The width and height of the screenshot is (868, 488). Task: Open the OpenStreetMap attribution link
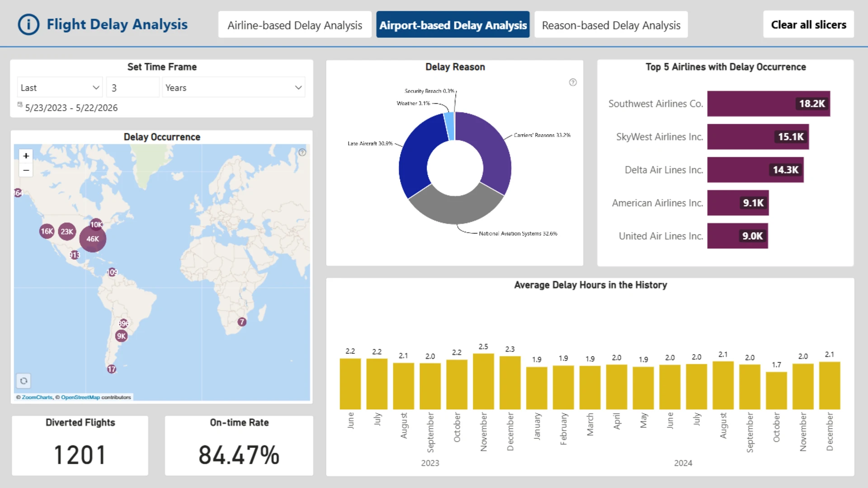click(80, 397)
